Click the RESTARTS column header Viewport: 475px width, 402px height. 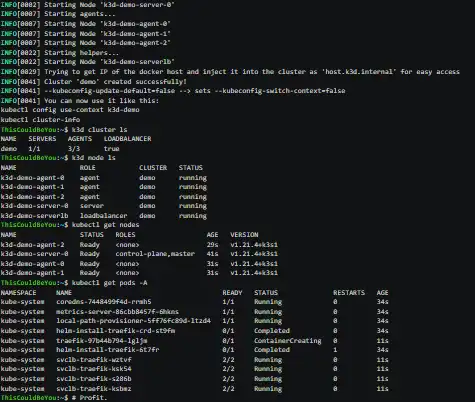click(x=349, y=293)
